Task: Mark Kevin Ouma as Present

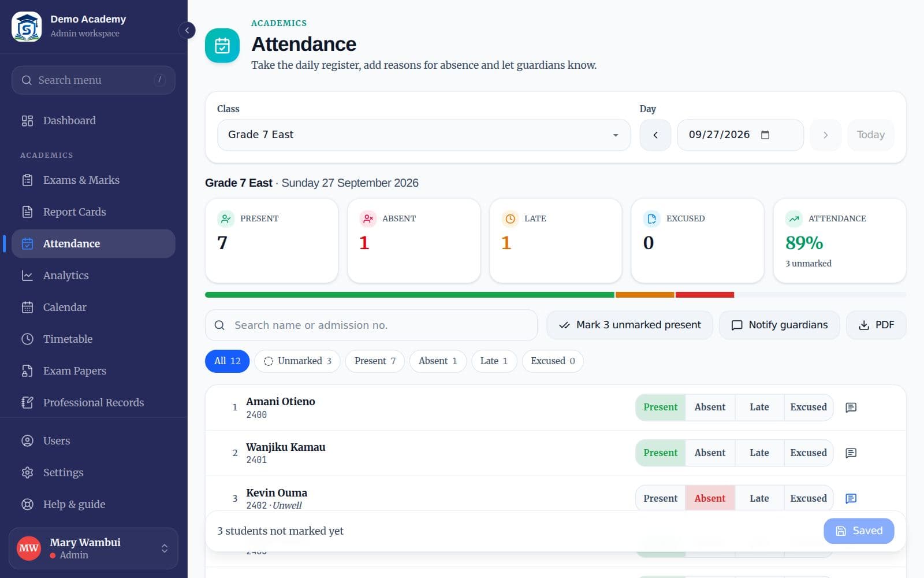Action: point(661,498)
